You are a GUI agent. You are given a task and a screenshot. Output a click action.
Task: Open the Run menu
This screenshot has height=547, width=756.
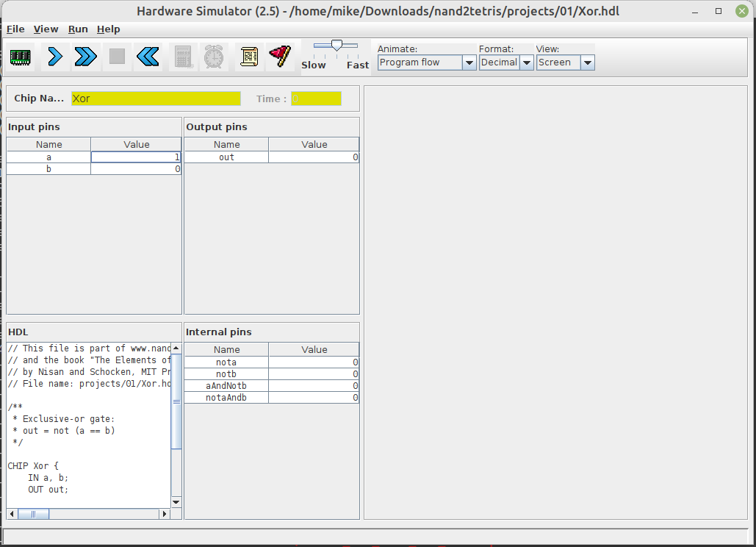78,29
